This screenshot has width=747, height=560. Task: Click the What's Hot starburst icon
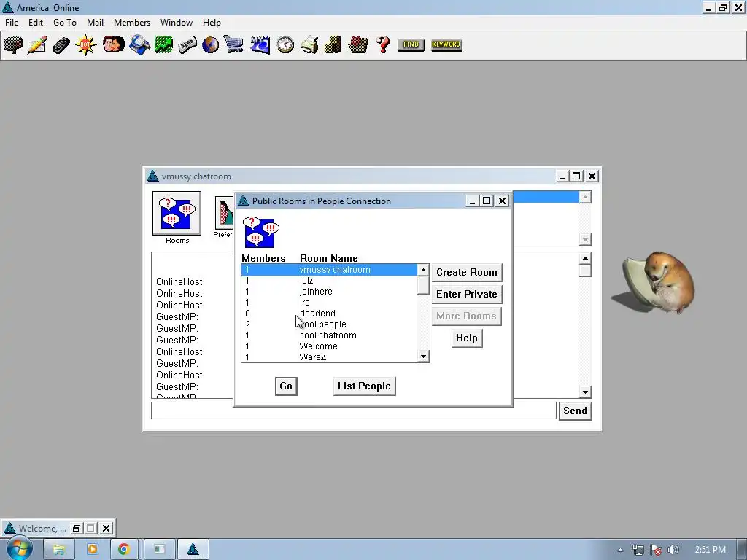click(x=85, y=44)
